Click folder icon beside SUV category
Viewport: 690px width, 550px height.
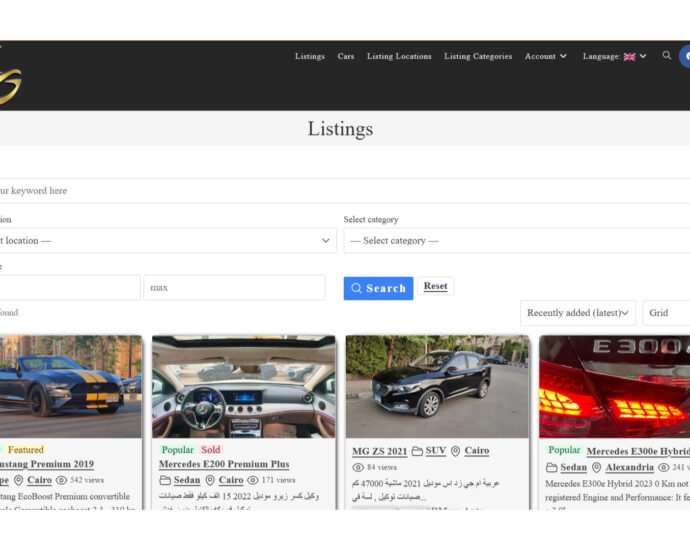[417, 452]
